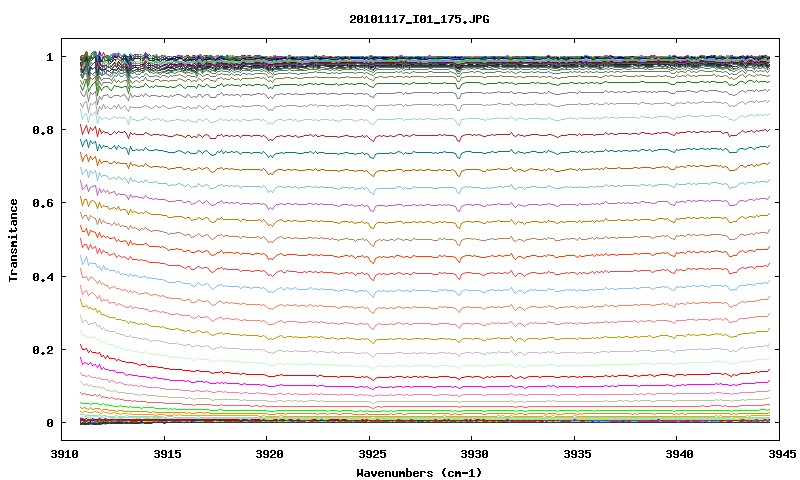The image size is (800, 480).
Task: Click the x-axis tick label 3945
Action: pos(783,454)
